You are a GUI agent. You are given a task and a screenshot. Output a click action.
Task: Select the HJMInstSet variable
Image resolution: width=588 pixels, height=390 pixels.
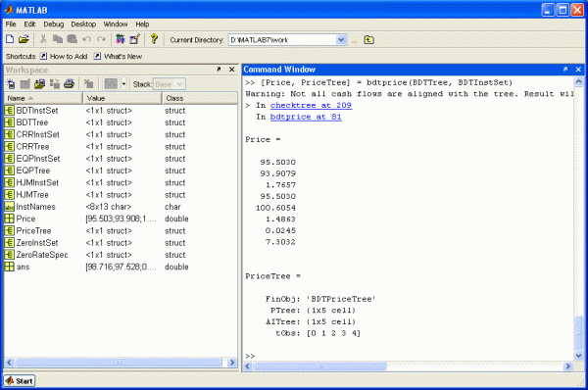click(x=121, y=182)
